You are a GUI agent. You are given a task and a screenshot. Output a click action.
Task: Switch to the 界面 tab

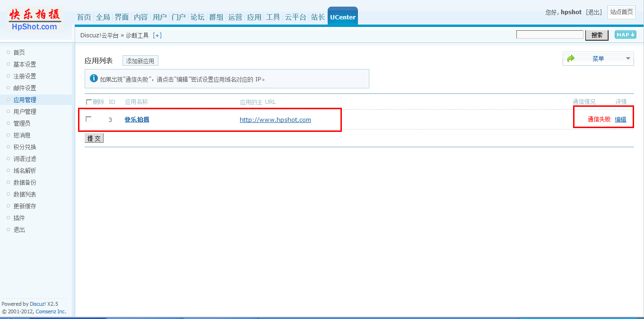click(122, 17)
